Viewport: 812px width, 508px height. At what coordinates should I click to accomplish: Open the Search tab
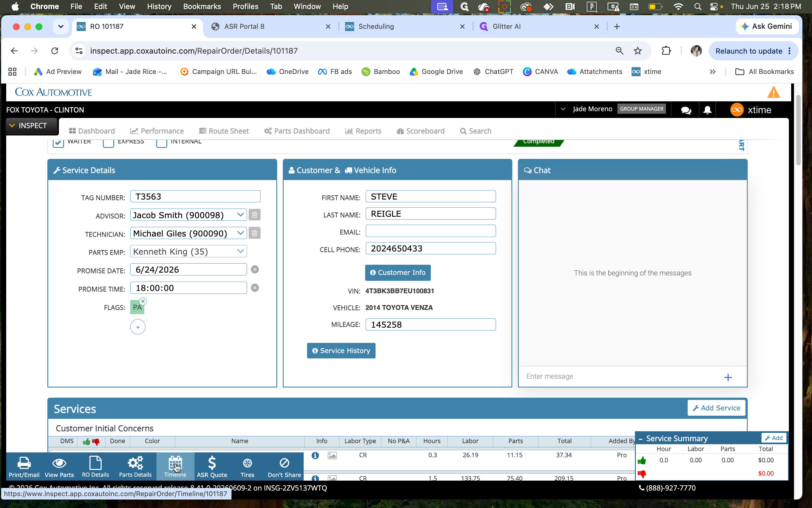[x=475, y=131]
